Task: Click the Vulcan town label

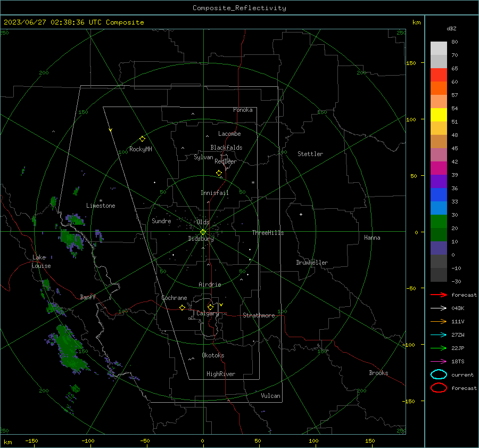Action: [270, 396]
